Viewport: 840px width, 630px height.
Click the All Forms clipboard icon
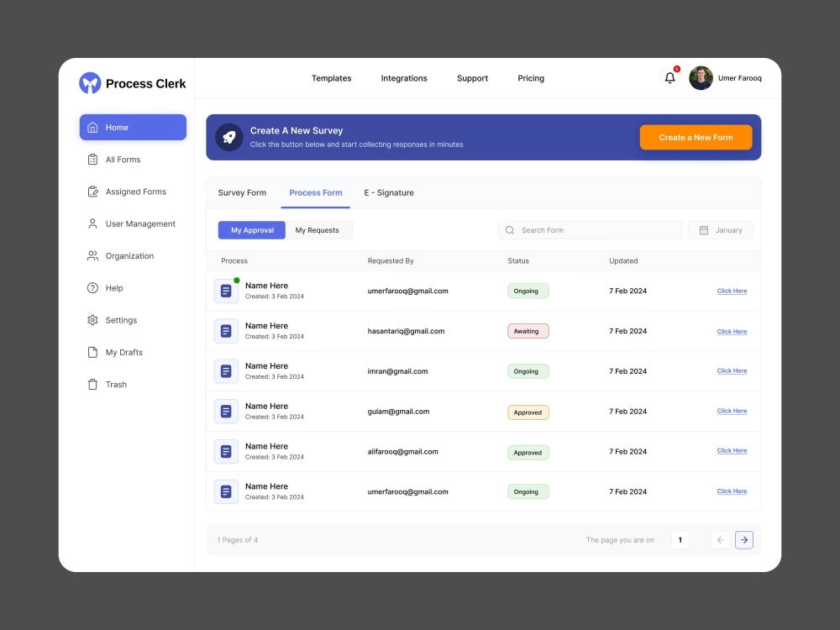[92, 160]
